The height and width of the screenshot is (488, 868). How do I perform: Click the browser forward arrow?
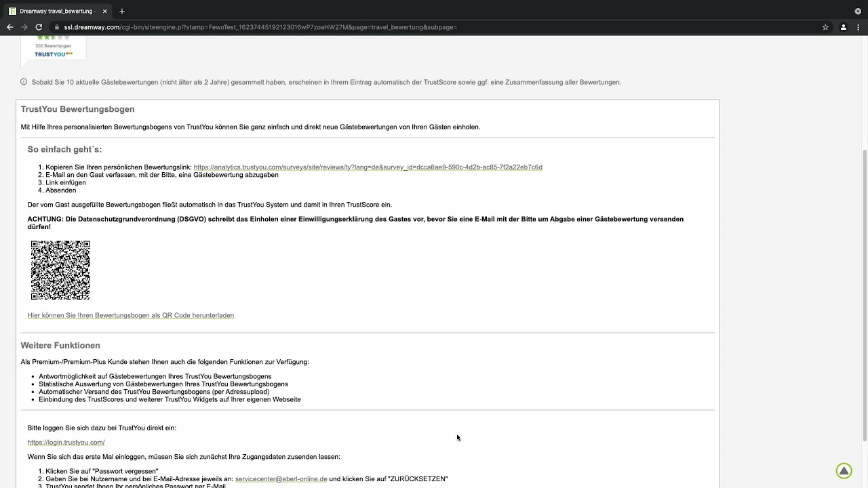coord(24,27)
